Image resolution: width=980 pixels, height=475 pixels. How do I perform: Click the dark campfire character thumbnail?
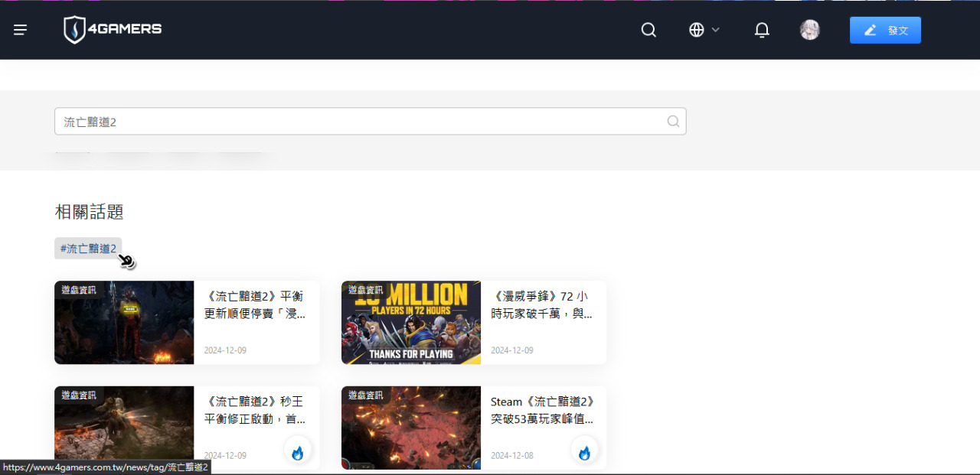(124, 323)
